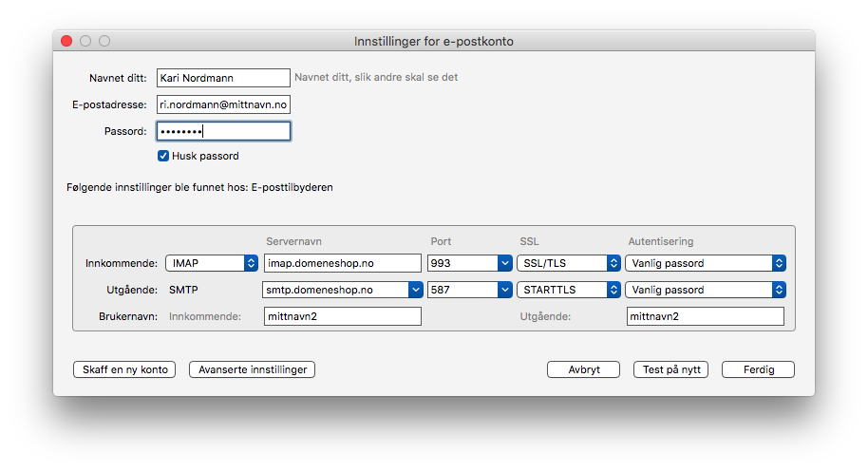Open outgoing Vanlig passord authentication dropdown
Screen dimensions: 868x472
click(x=706, y=290)
